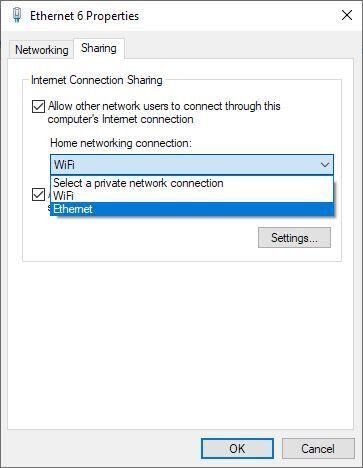The width and height of the screenshot is (363, 468).
Task: Collapse the list using the dropdown chevron arrow
Action: click(325, 165)
